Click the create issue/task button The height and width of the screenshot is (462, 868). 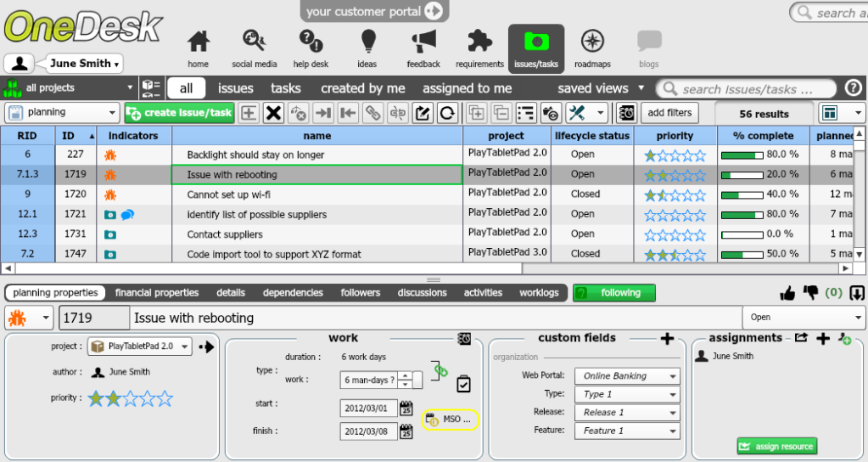tap(179, 113)
